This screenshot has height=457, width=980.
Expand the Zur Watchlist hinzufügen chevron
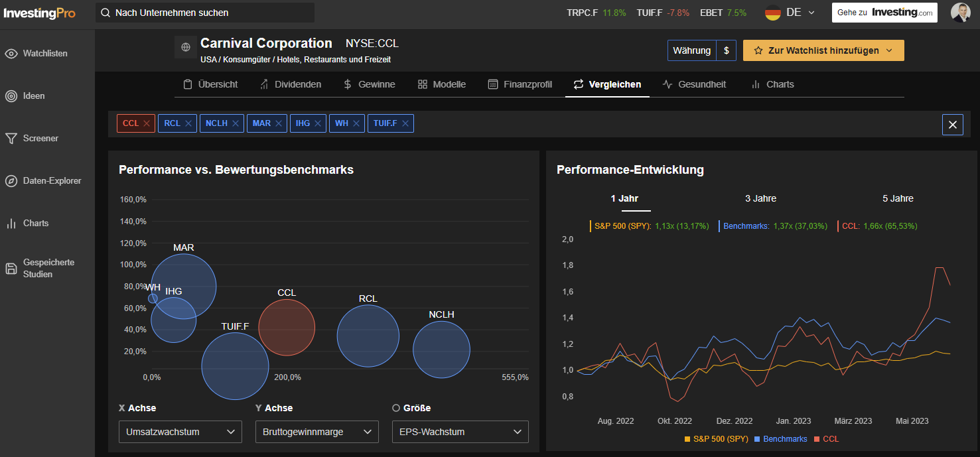[889, 50]
